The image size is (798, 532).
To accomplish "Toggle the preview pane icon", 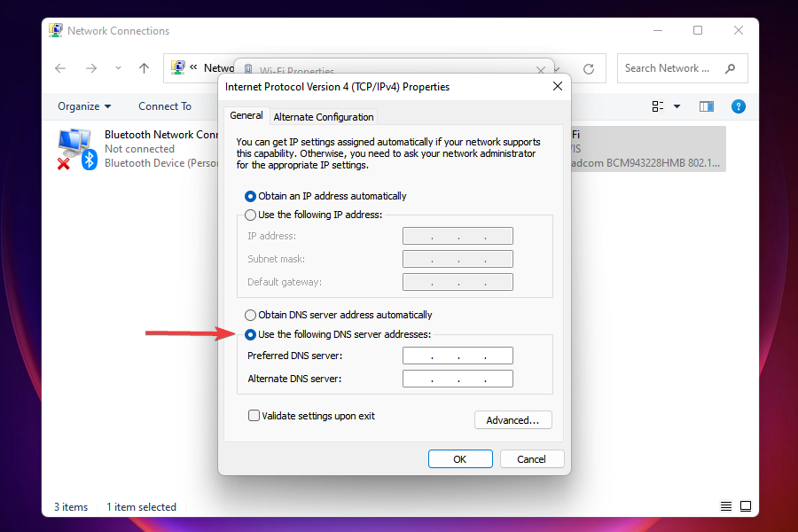I will point(707,106).
